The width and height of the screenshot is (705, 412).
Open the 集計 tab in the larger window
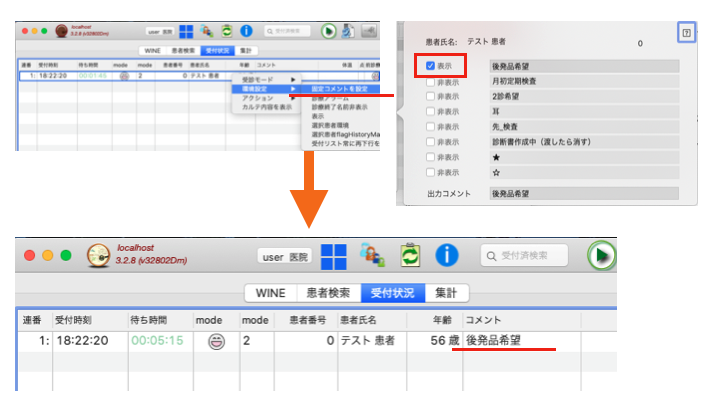446,293
